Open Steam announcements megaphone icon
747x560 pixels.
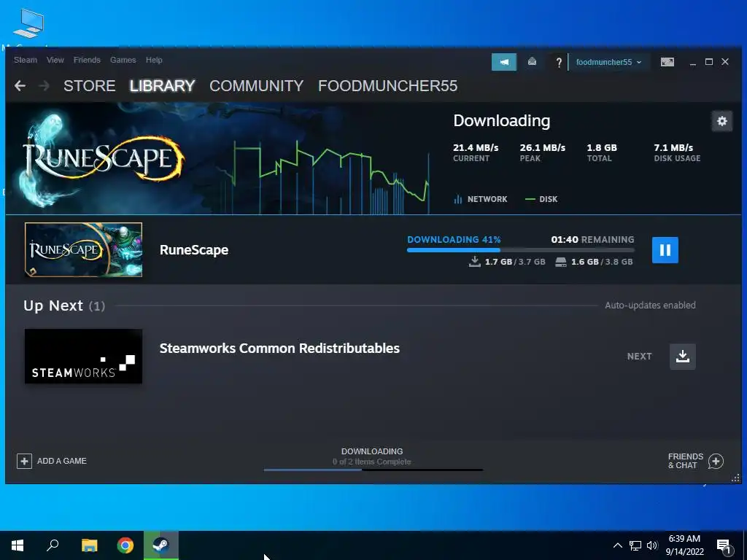504,62
